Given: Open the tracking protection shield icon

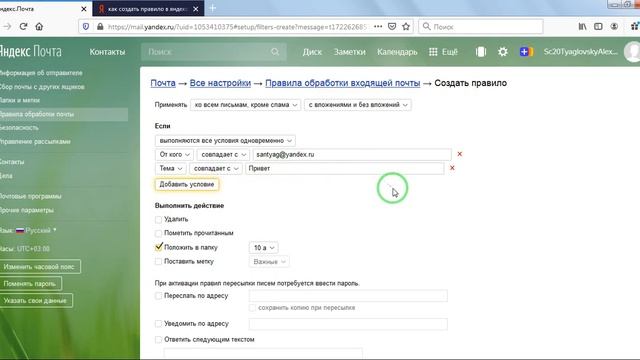Looking at the screenshot, I should (x=86, y=27).
